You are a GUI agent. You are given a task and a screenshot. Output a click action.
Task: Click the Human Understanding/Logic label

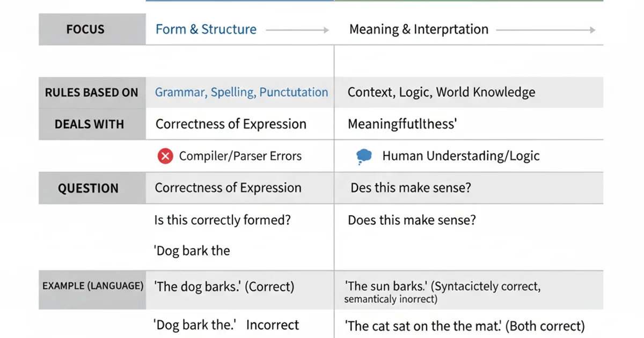tap(460, 156)
